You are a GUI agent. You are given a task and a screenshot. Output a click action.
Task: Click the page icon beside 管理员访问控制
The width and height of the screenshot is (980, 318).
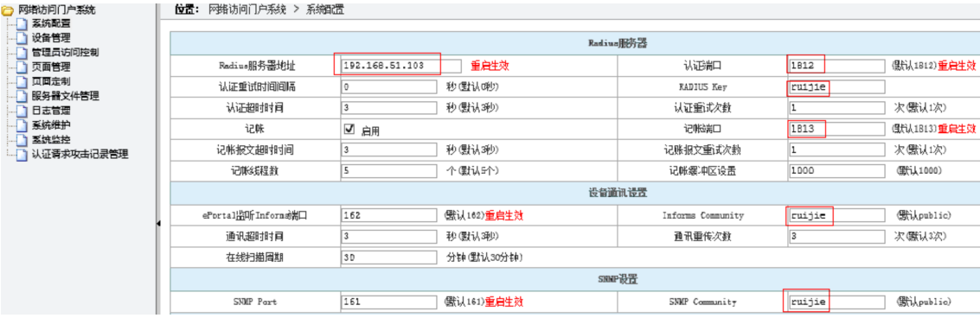[x=22, y=53]
